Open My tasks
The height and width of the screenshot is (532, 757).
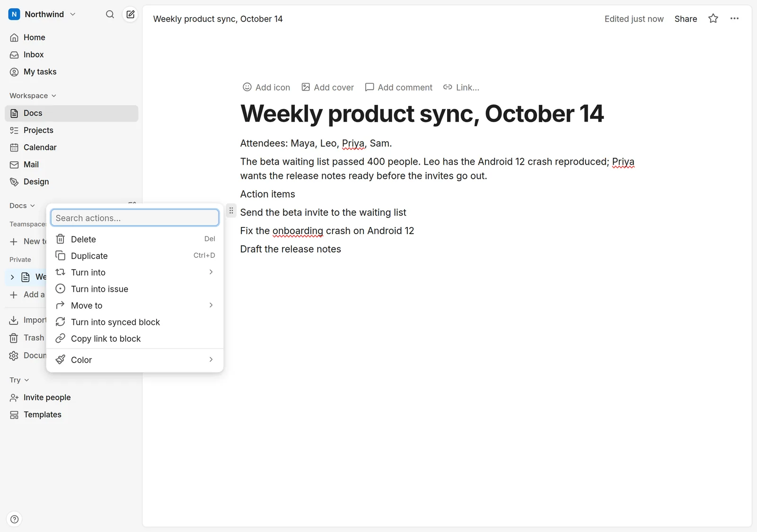tap(71, 72)
